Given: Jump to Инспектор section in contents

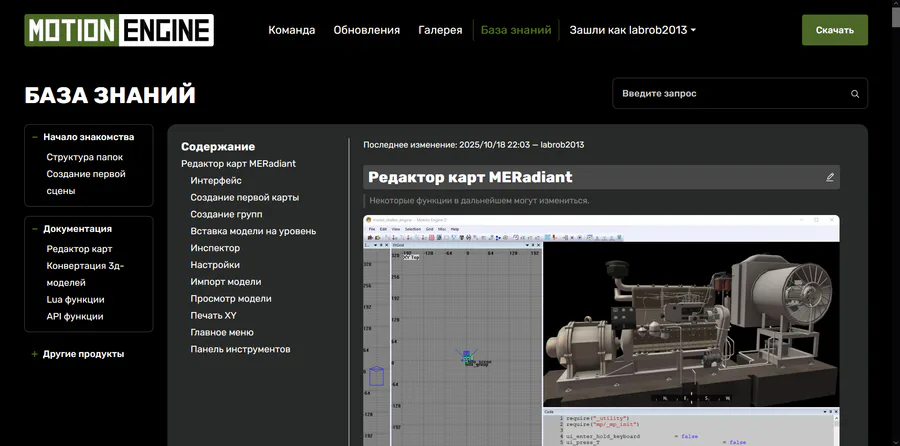Looking at the screenshot, I should pos(215,248).
